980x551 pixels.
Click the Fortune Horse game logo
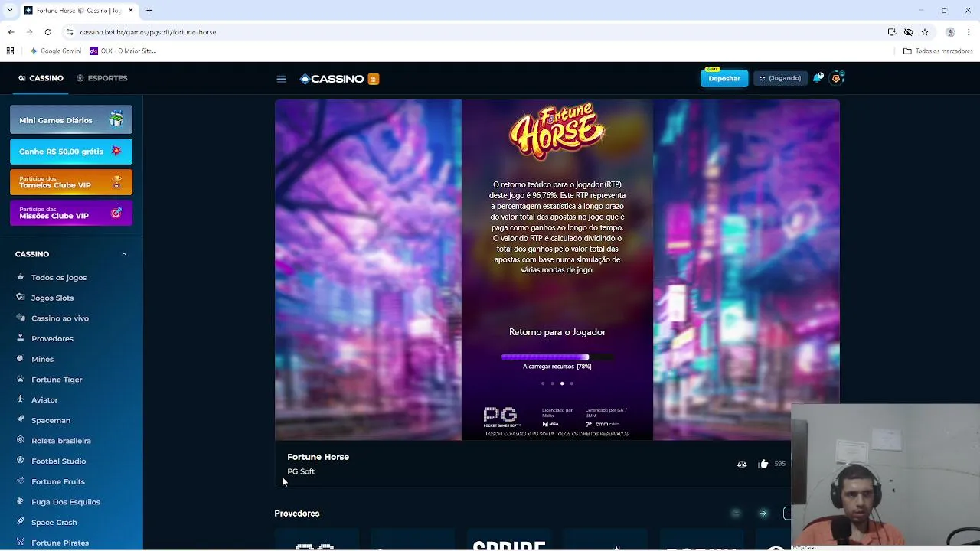tap(557, 132)
